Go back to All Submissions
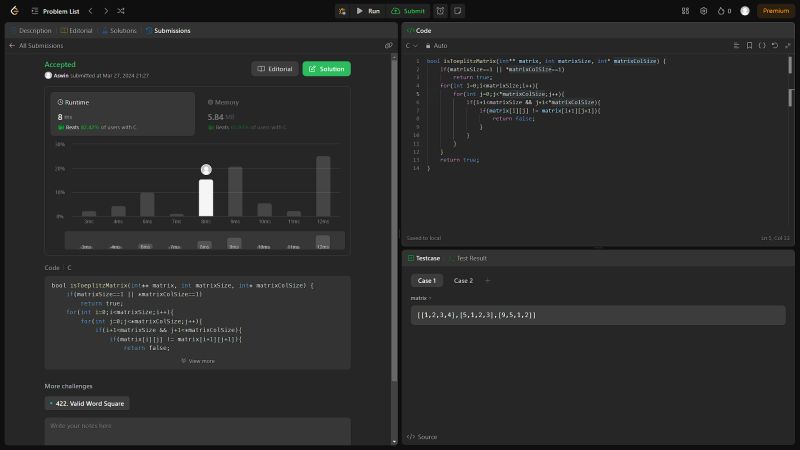Screen dimensions: 800x450 (36, 45)
